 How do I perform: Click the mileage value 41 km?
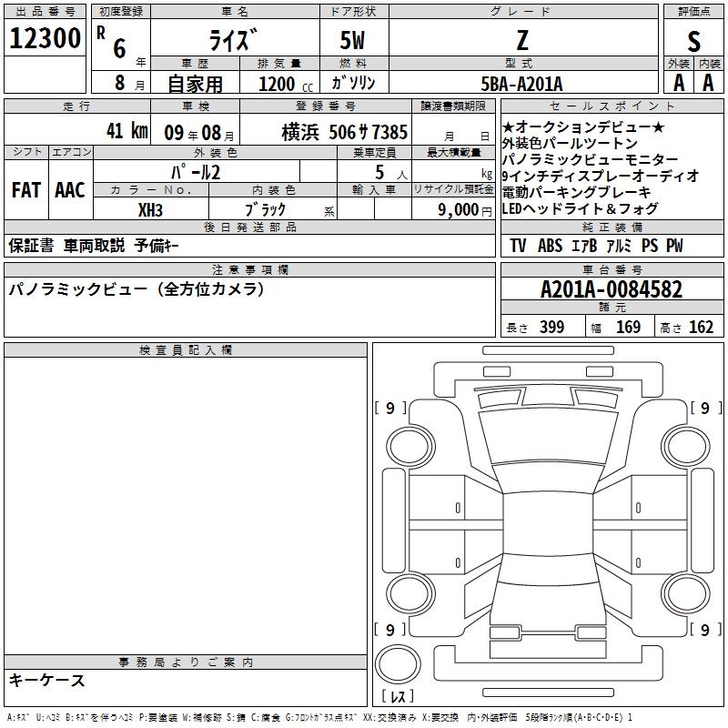[x=126, y=130]
